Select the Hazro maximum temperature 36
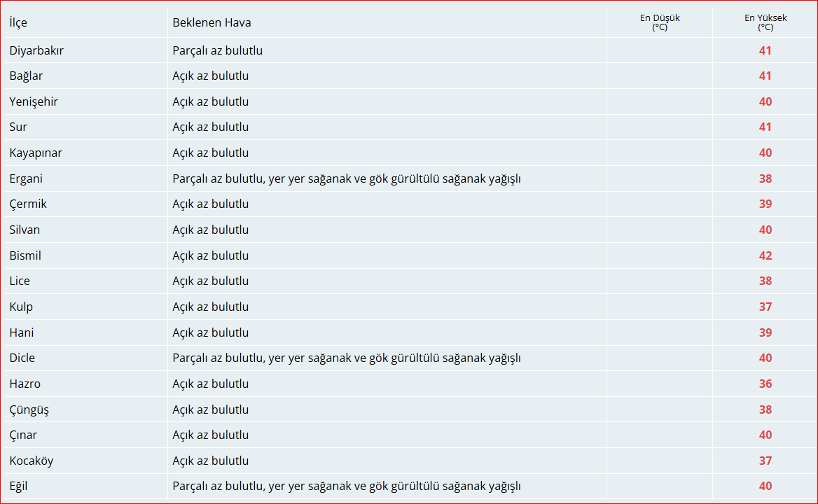Screen dimensions: 818x504 click(x=765, y=384)
